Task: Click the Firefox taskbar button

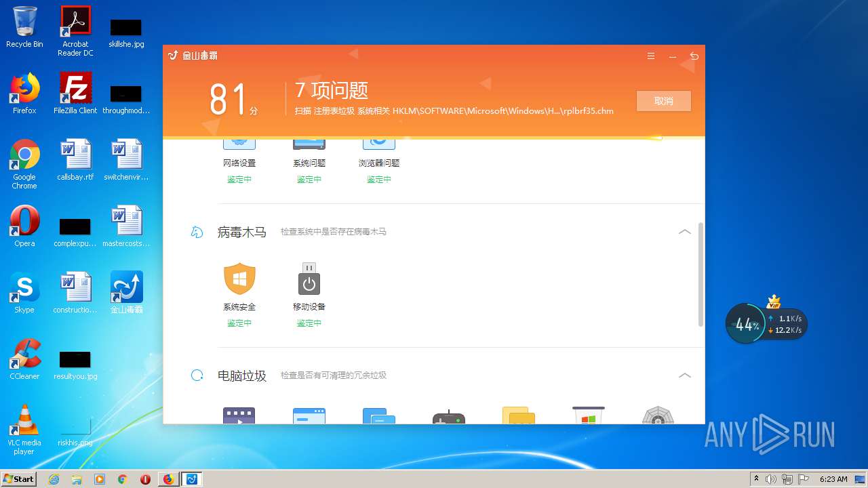Action: tap(168, 479)
